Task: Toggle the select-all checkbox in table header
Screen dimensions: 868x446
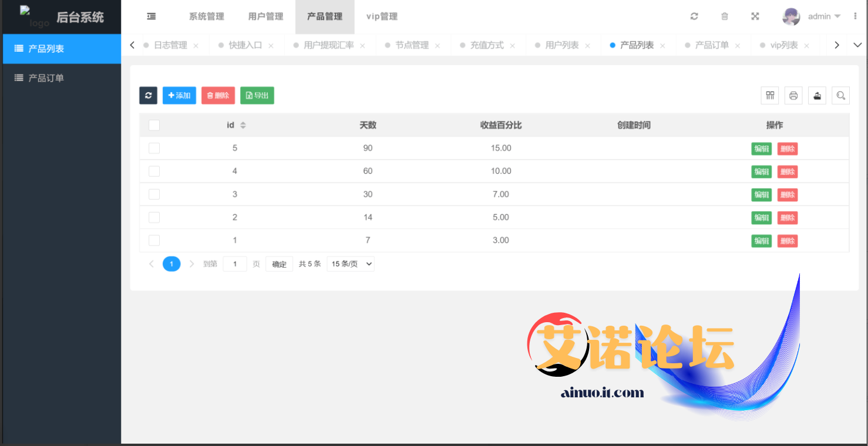Action: pos(154,125)
